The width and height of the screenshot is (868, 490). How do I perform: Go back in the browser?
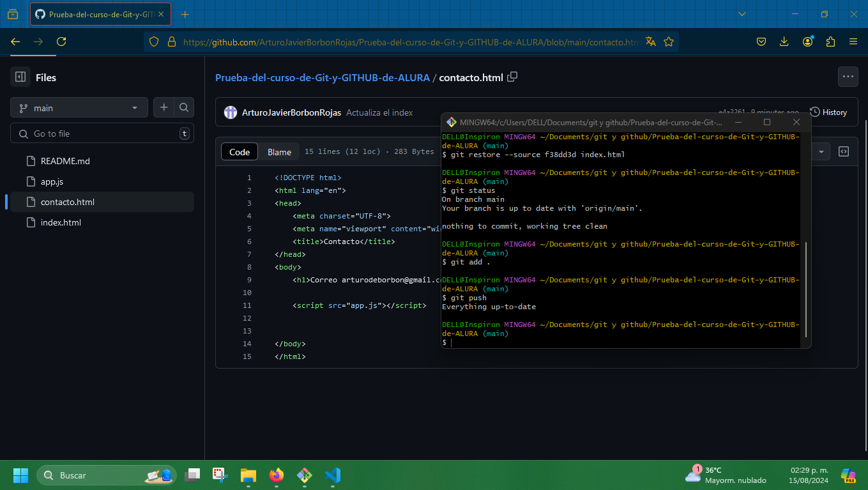pos(15,42)
